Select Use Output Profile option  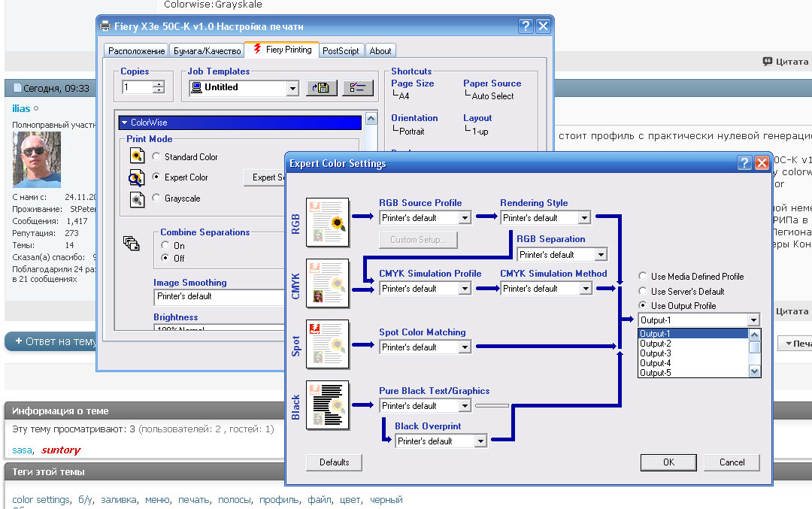[x=643, y=305]
